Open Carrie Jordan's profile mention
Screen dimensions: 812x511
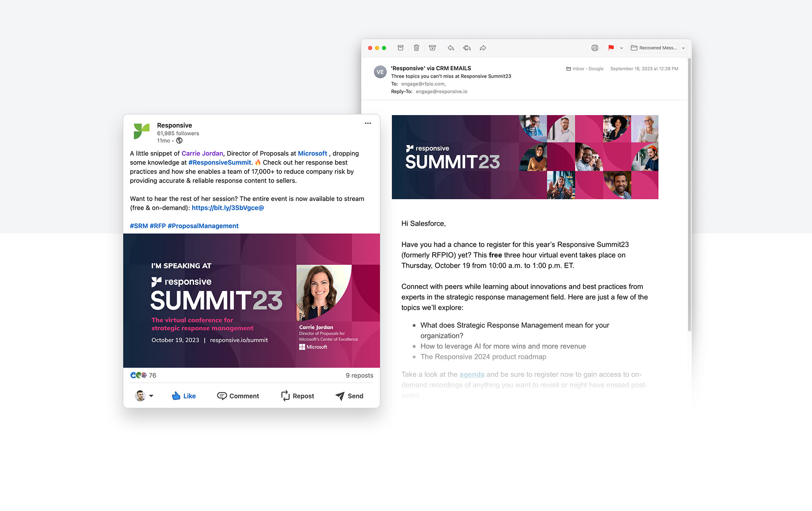coord(202,154)
